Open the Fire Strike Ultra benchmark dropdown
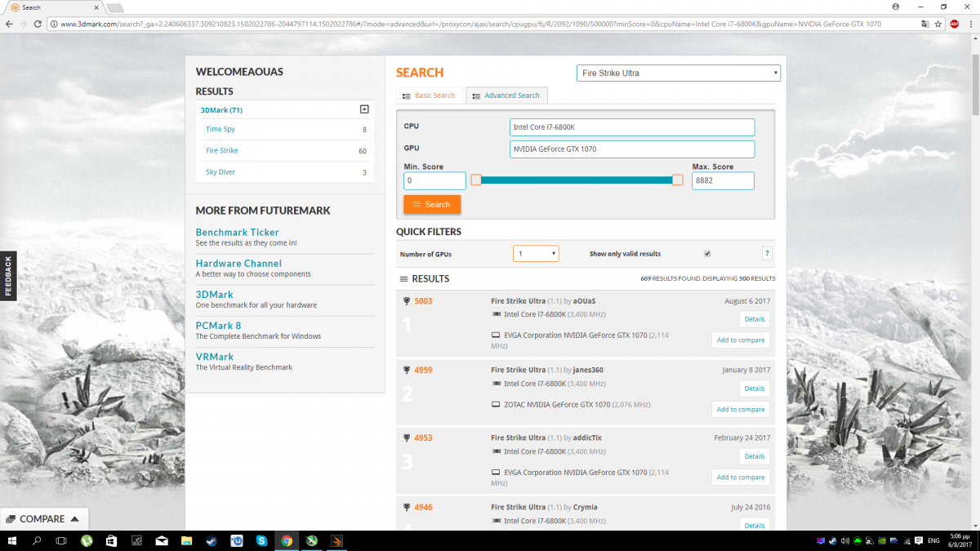This screenshot has height=551, width=980. tap(679, 73)
